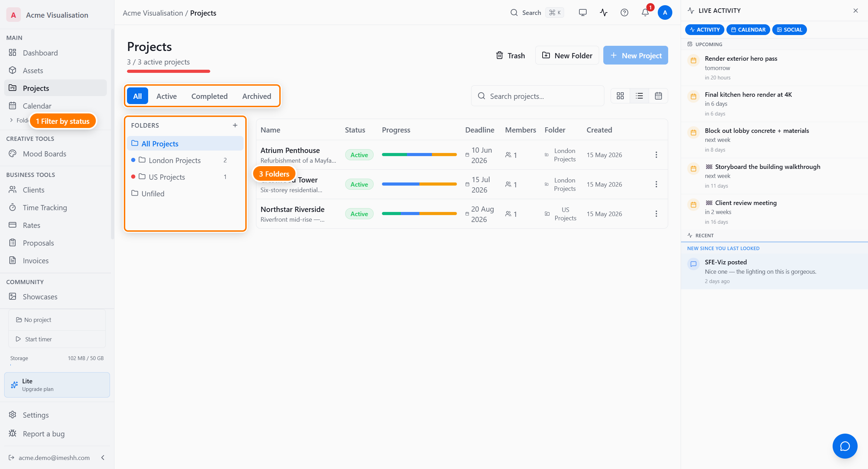The width and height of the screenshot is (868, 469).
Task: Click the Northstar Riverside progress bar
Action: tap(419, 214)
